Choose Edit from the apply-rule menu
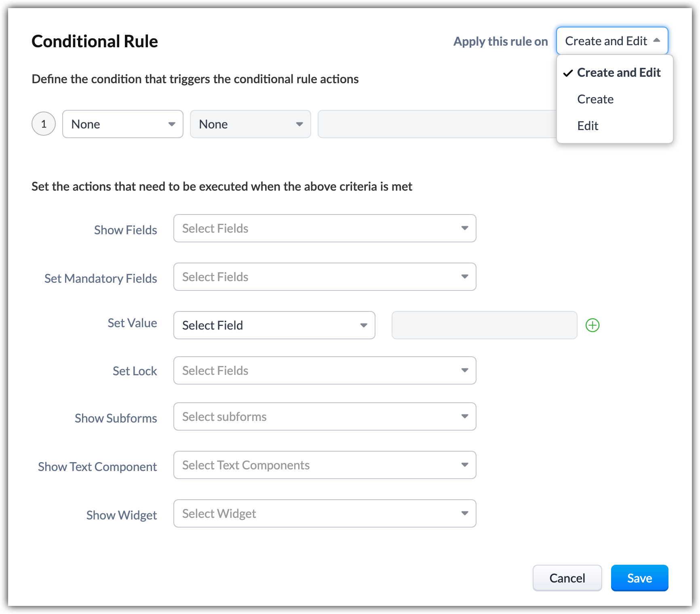This screenshot has height=614, width=700. point(588,126)
